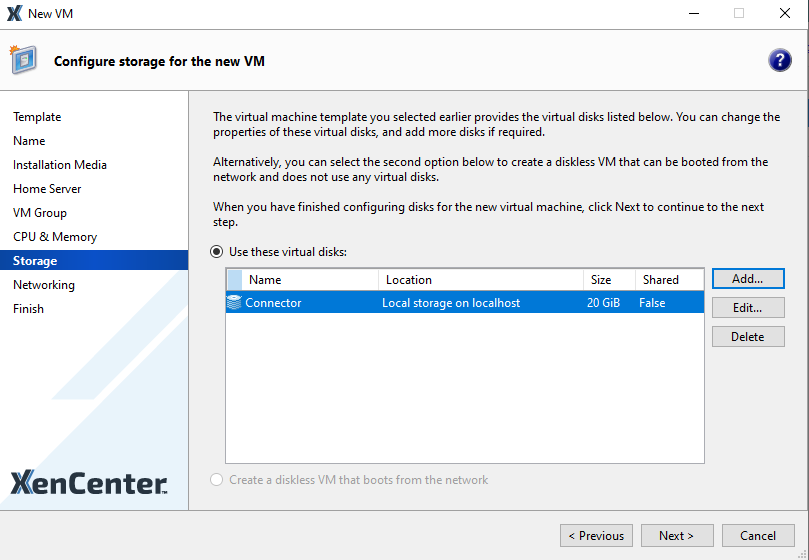The width and height of the screenshot is (809, 560).
Task: Click the Connector virtual disk icon
Action: (x=234, y=302)
